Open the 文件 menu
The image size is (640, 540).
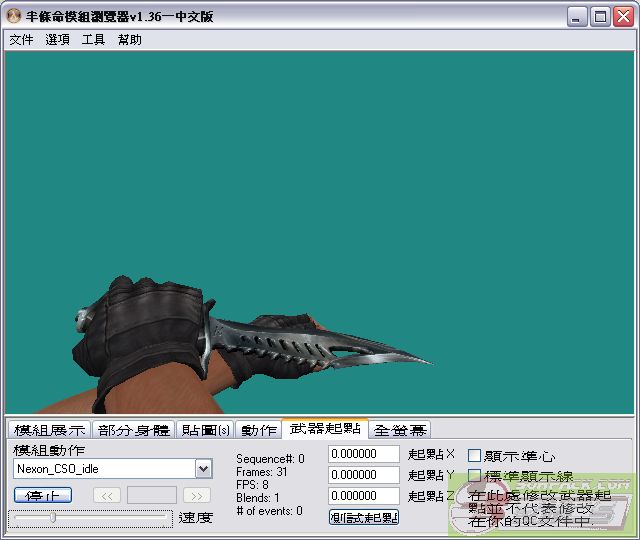coord(21,40)
